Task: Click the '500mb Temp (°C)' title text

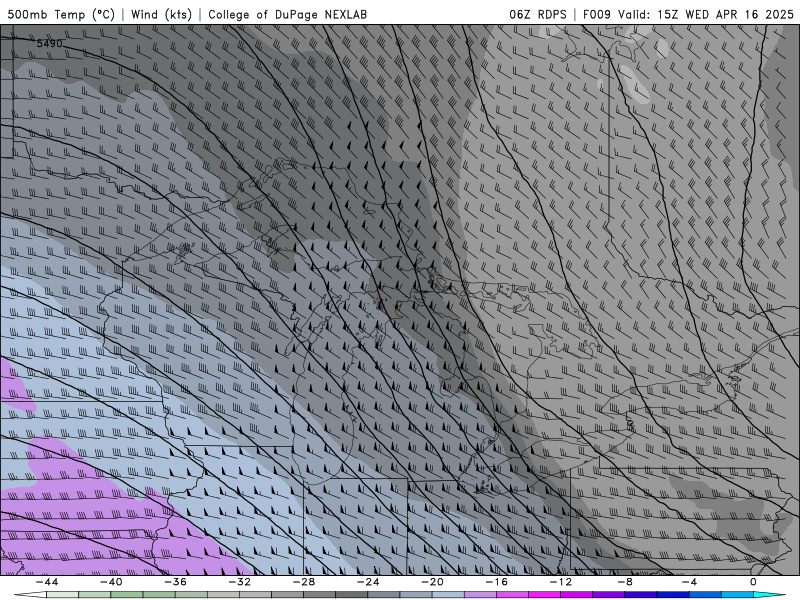Action: coord(62,14)
